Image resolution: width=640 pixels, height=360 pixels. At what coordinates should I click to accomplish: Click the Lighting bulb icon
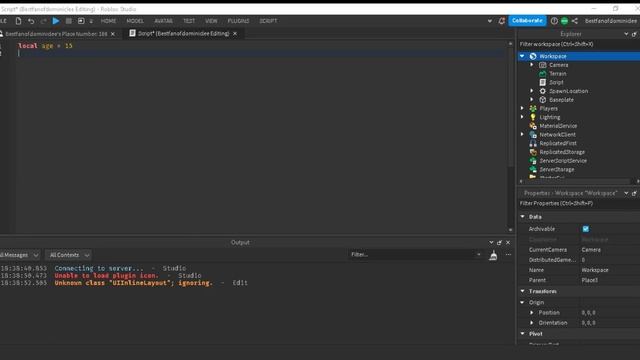click(x=533, y=117)
